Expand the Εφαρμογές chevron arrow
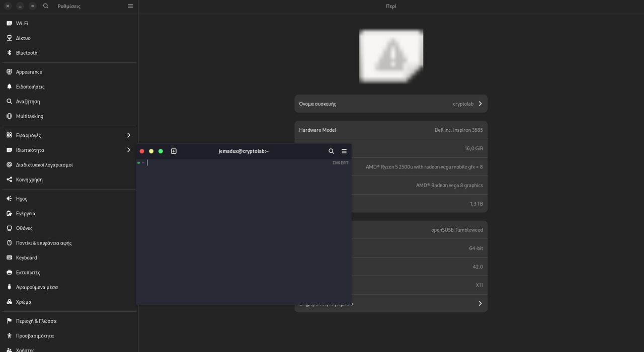Screen dimensions: 644x352 129,135
